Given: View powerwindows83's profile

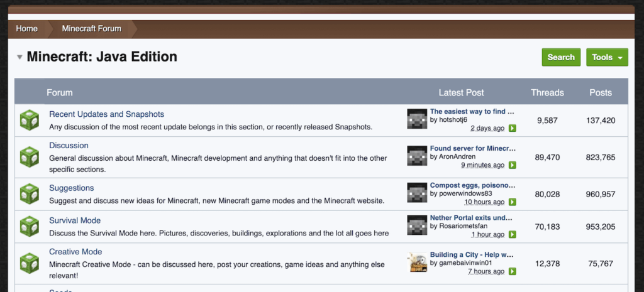Looking at the screenshot, I should tap(465, 193).
